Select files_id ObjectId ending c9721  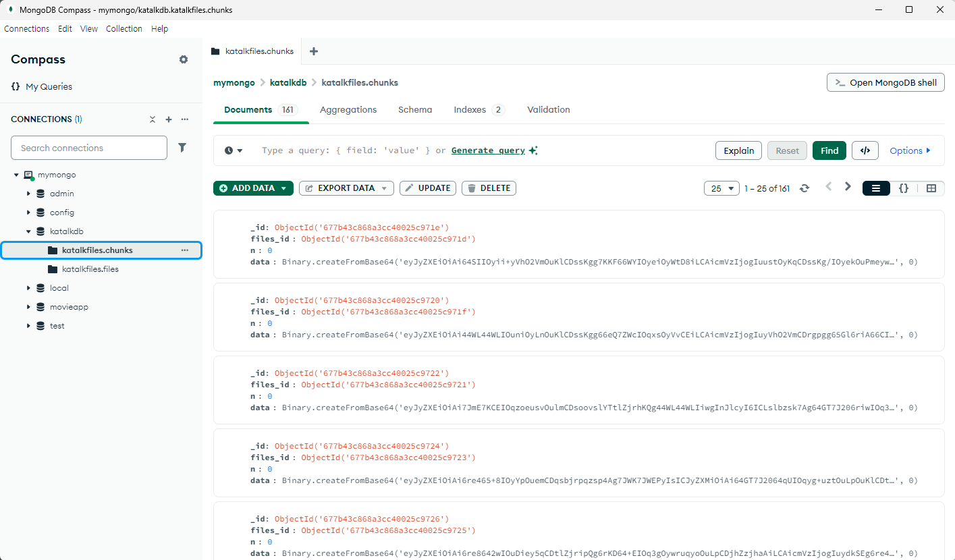388,385
